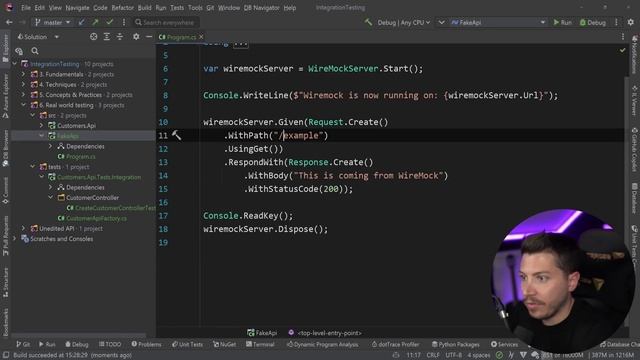
Task: Click the Expand All icon in Solution panel
Action: (107, 37)
